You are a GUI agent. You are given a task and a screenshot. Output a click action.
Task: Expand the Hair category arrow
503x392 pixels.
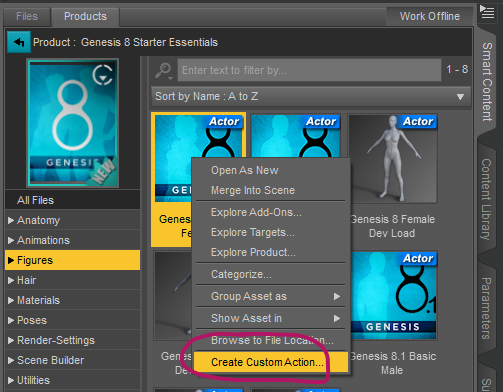pyautogui.click(x=11, y=280)
